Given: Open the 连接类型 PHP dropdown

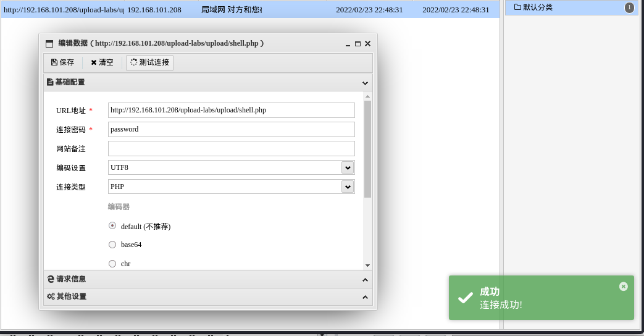Looking at the screenshot, I should click(x=348, y=187).
